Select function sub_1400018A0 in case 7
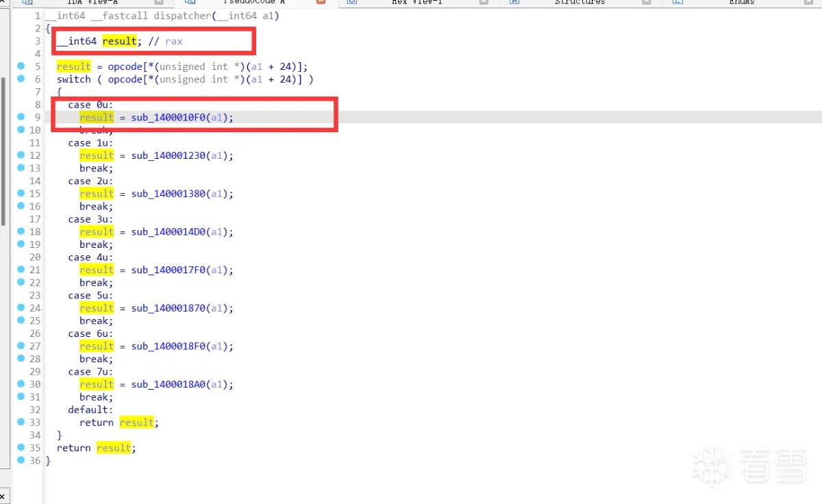 169,384
